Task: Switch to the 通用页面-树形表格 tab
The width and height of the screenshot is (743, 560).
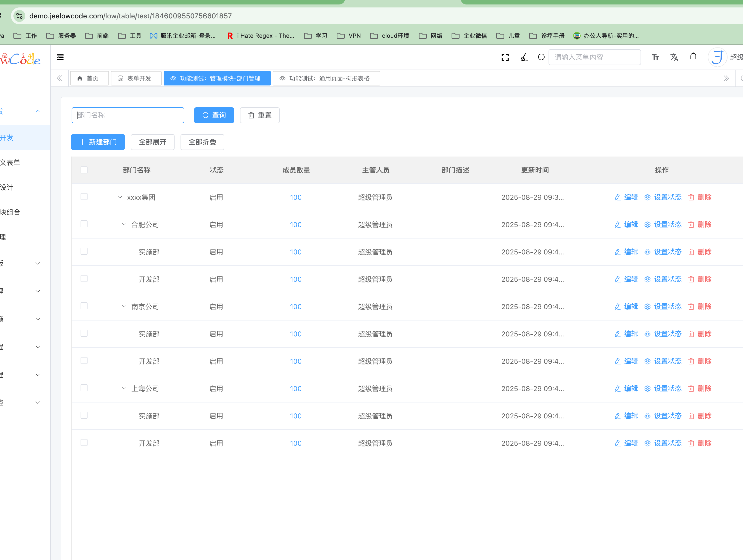Action: coord(326,78)
